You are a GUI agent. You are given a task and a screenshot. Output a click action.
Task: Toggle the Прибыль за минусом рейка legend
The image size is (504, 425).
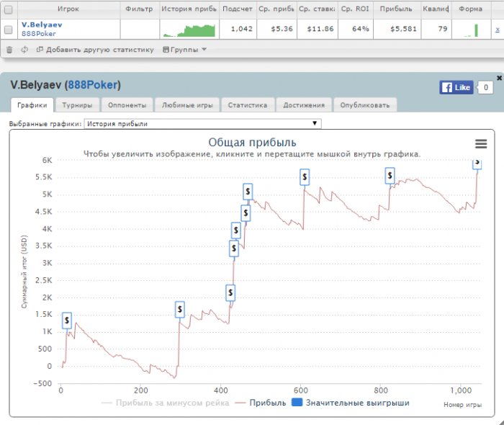tap(165, 403)
